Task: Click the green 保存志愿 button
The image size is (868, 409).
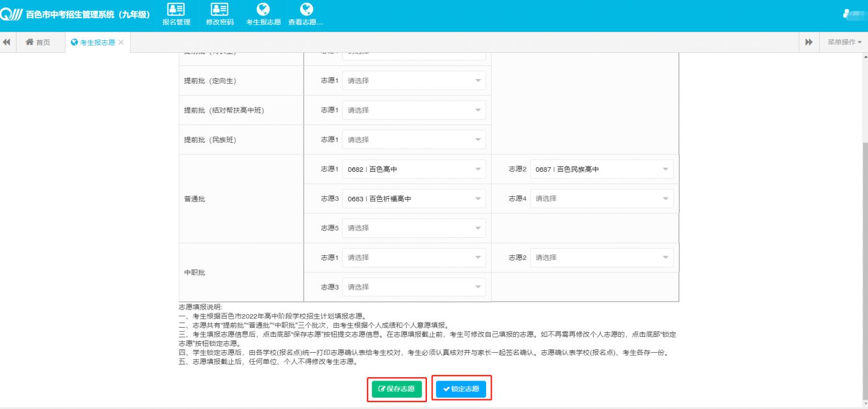Action: (397, 389)
